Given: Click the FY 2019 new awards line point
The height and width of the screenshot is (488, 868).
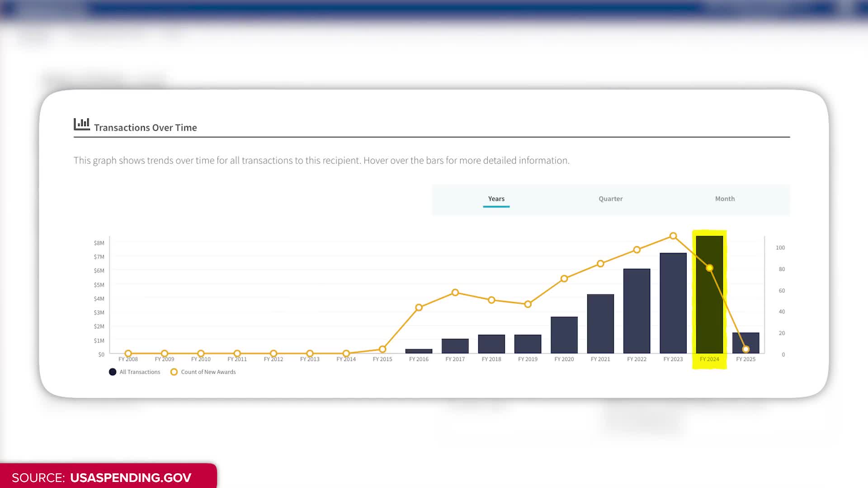Looking at the screenshot, I should pyautogui.click(x=528, y=304).
